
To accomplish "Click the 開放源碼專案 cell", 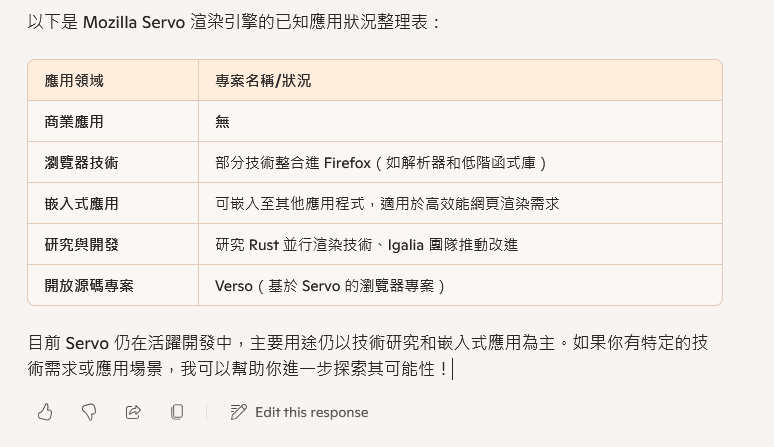I will (x=89, y=285).
